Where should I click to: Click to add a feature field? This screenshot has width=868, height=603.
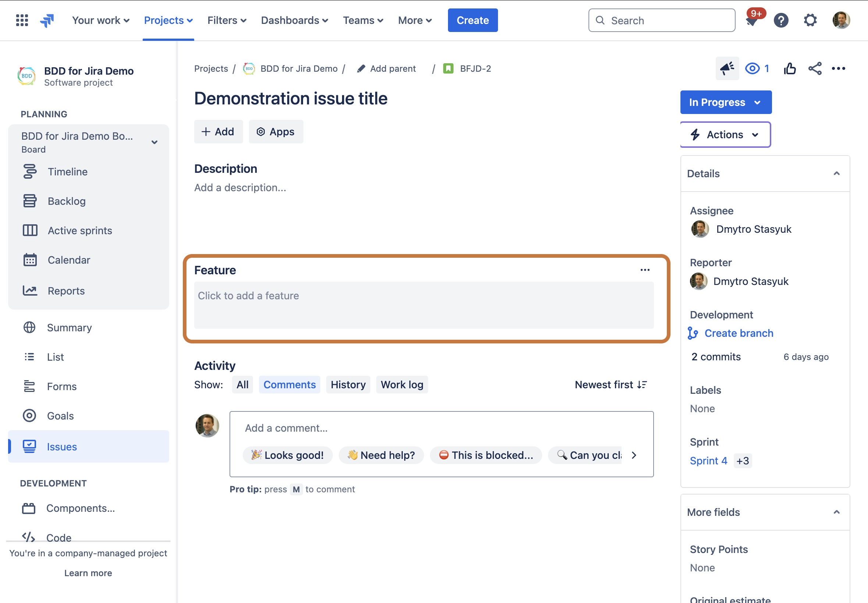pyautogui.click(x=424, y=304)
